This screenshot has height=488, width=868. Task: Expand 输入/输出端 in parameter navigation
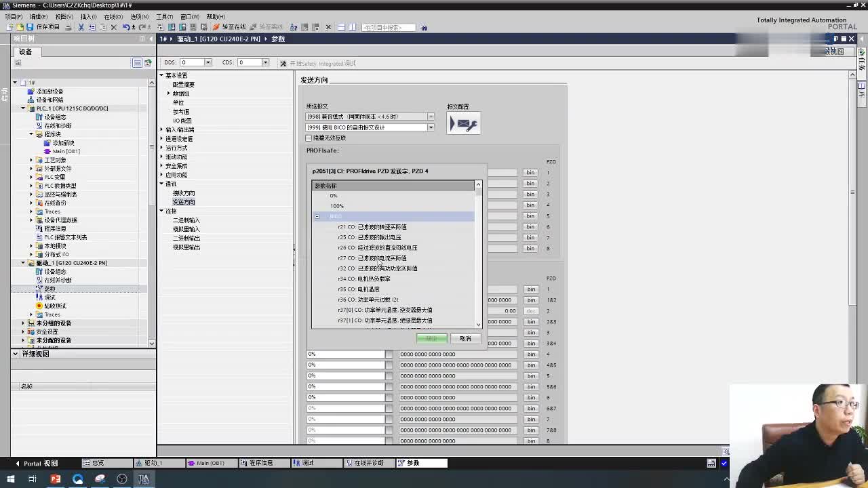click(162, 129)
